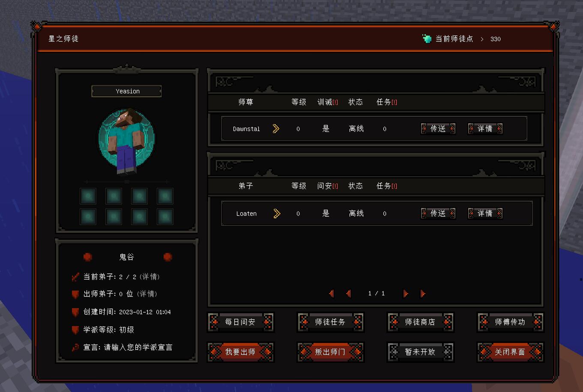Click the left red orb beside 鬼谷
The height and width of the screenshot is (392, 583).
[x=87, y=257]
